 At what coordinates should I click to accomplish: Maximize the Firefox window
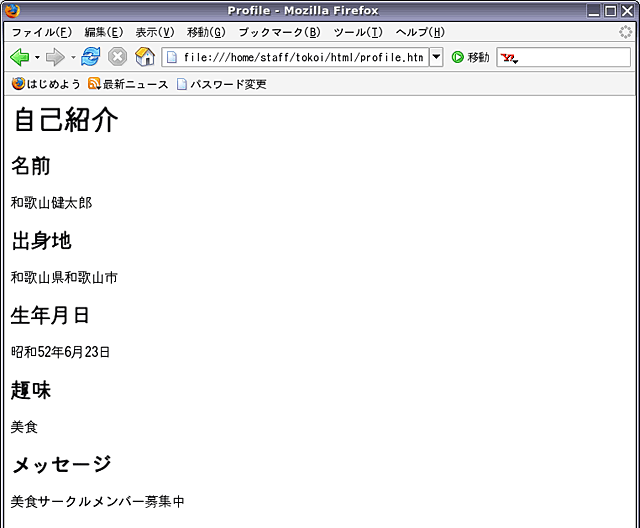pos(611,11)
